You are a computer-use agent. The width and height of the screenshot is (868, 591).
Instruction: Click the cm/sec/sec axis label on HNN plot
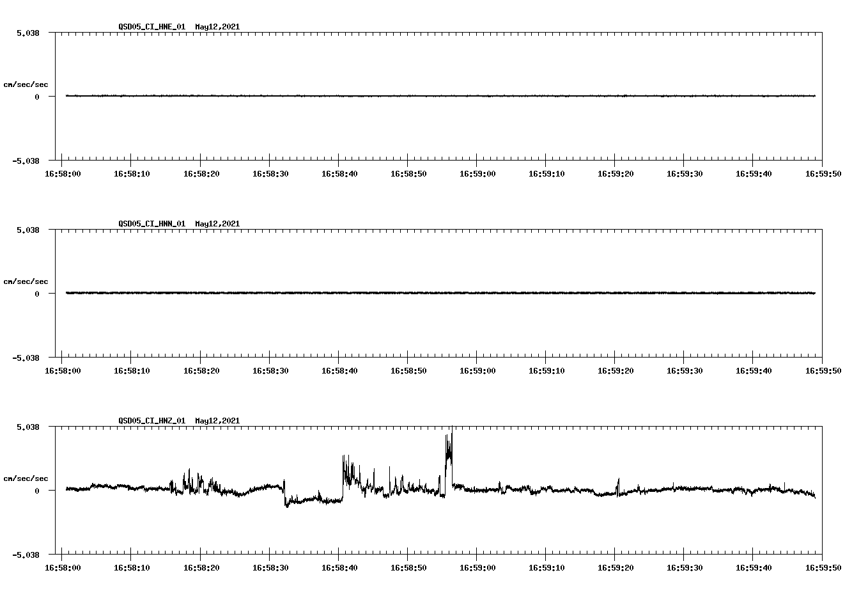[26, 281]
